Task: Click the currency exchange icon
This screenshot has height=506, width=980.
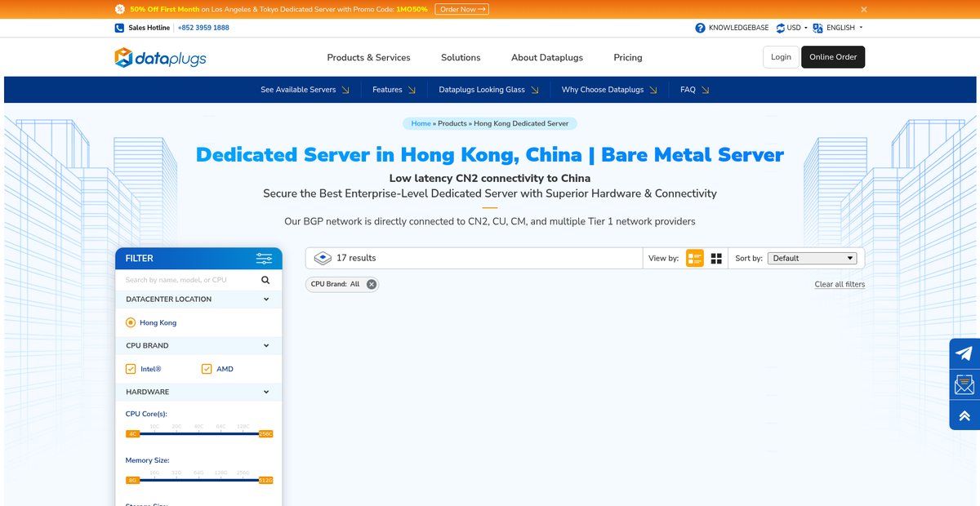Action: coord(780,28)
